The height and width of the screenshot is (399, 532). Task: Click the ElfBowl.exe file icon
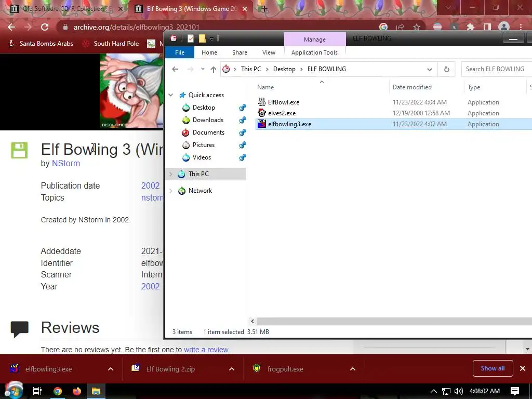262,102
